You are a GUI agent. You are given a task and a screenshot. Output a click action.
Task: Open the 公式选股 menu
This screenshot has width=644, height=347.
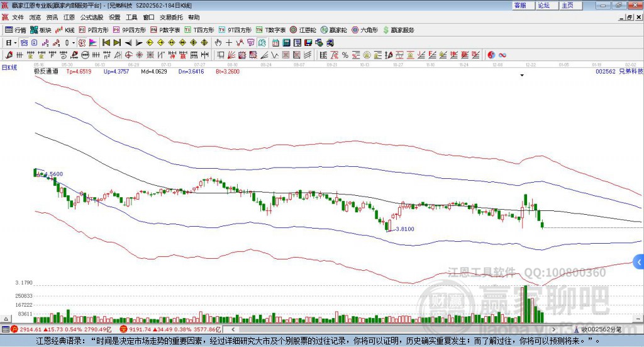tap(91, 17)
